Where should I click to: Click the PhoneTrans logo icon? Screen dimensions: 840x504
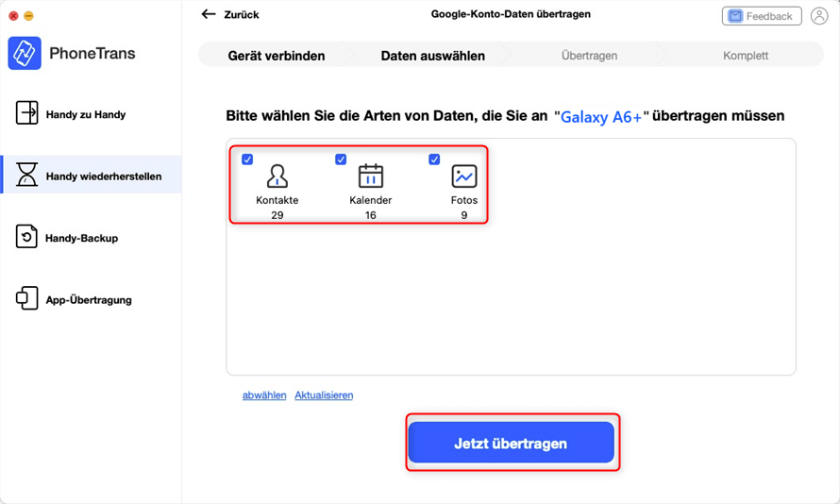coord(25,53)
